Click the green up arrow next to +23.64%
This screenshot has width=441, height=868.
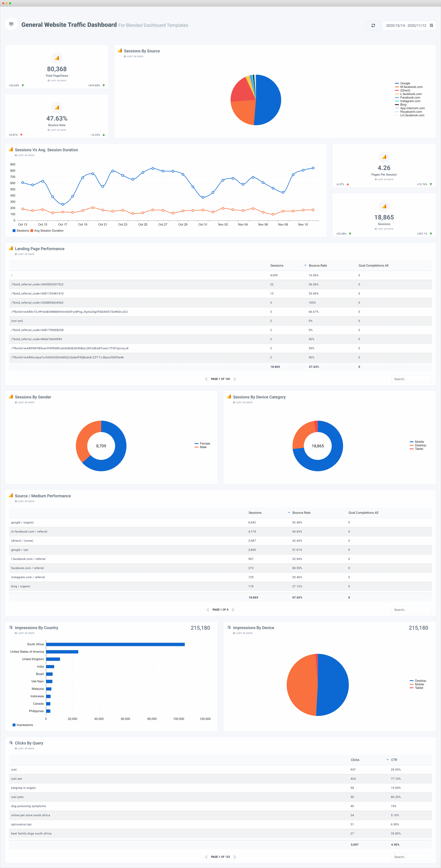23,85
